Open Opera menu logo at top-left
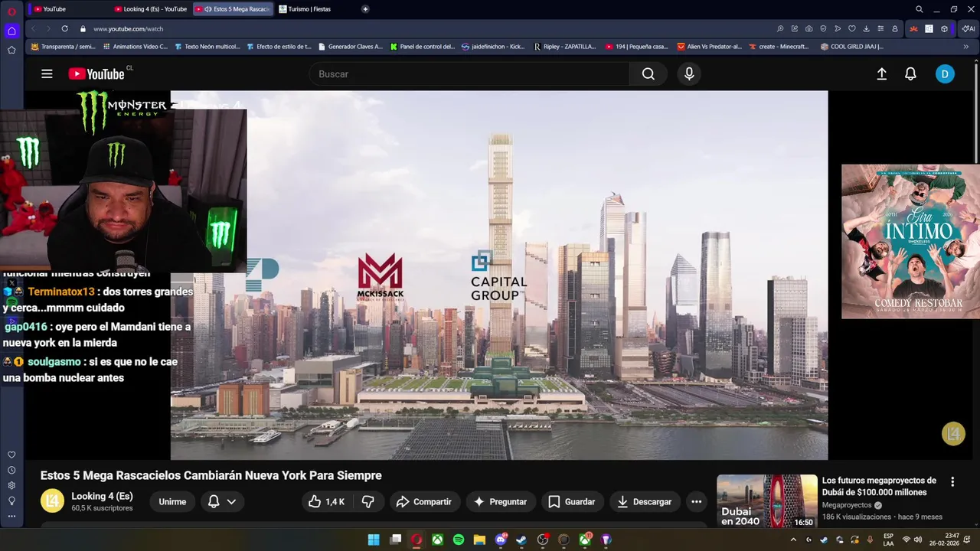The image size is (980, 551). pyautogui.click(x=11, y=11)
